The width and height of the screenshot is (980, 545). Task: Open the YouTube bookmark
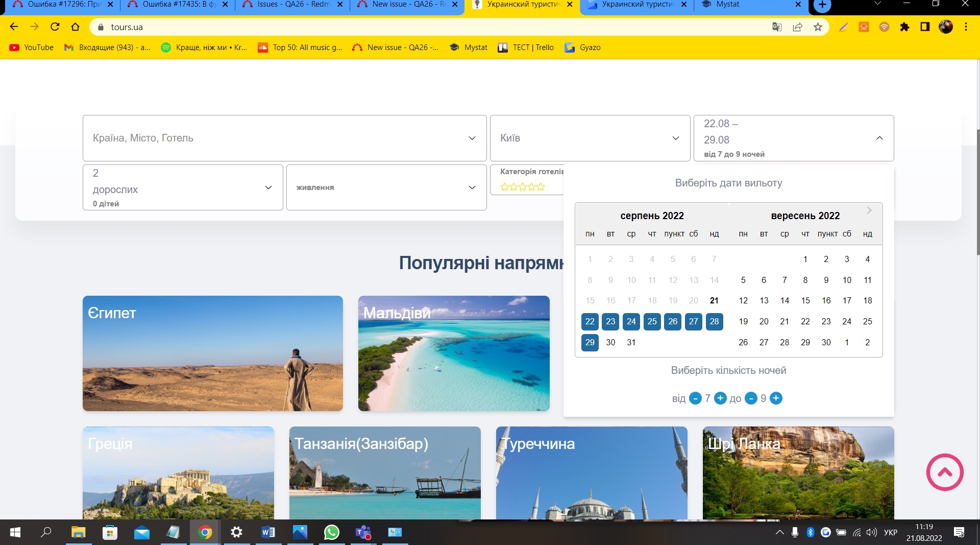coord(32,48)
